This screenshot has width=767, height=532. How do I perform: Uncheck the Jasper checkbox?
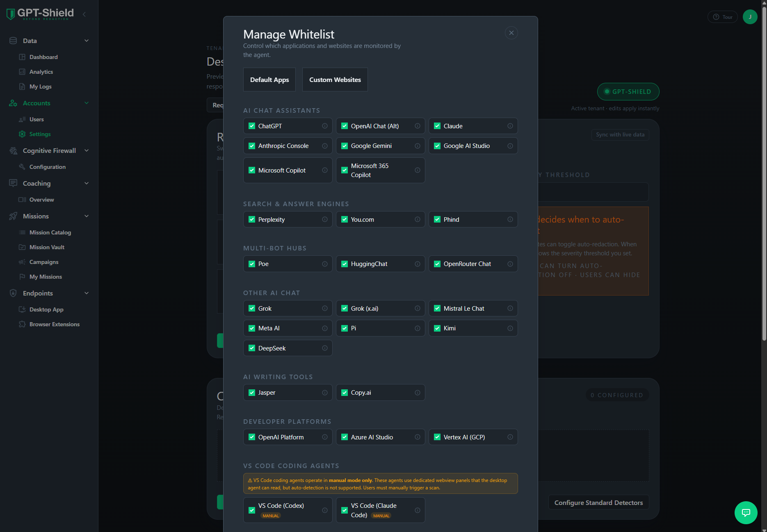pyautogui.click(x=252, y=393)
